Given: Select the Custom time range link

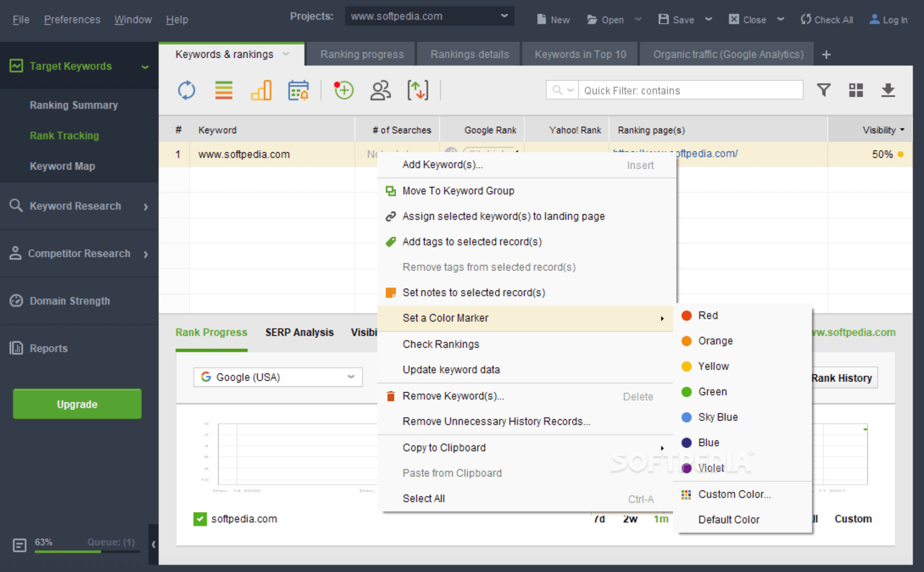Looking at the screenshot, I should coord(853,519).
